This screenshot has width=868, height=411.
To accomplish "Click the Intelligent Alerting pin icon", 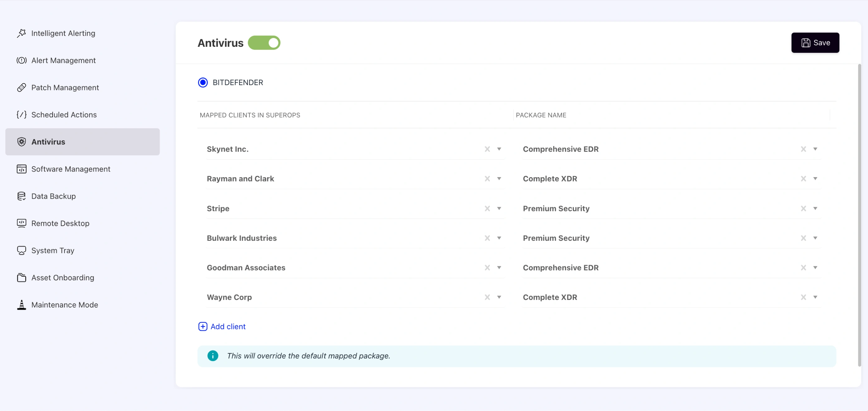I will (22, 33).
